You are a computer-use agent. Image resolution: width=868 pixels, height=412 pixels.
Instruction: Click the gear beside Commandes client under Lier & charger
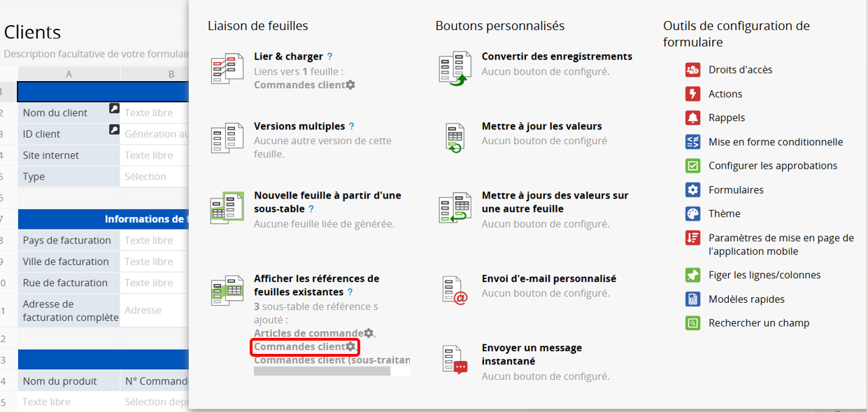point(350,85)
